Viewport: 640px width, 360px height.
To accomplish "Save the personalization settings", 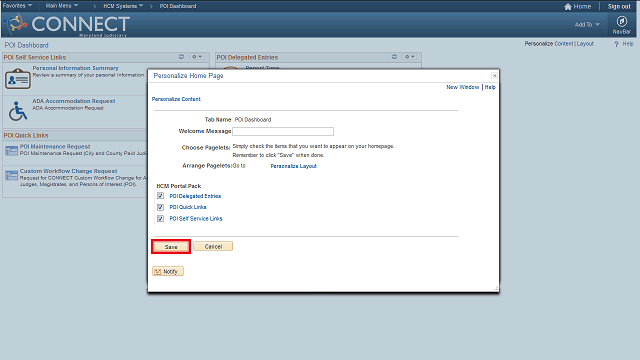I will point(171,247).
